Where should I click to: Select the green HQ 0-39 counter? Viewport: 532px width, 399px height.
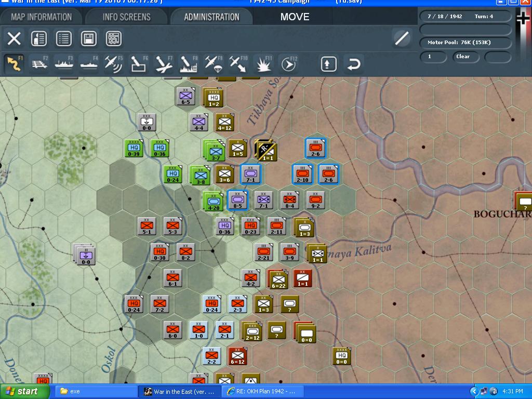pyautogui.click(x=134, y=148)
